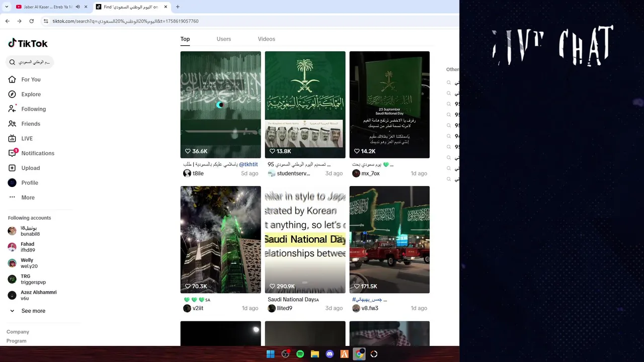Open the LIVE section

point(27,138)
